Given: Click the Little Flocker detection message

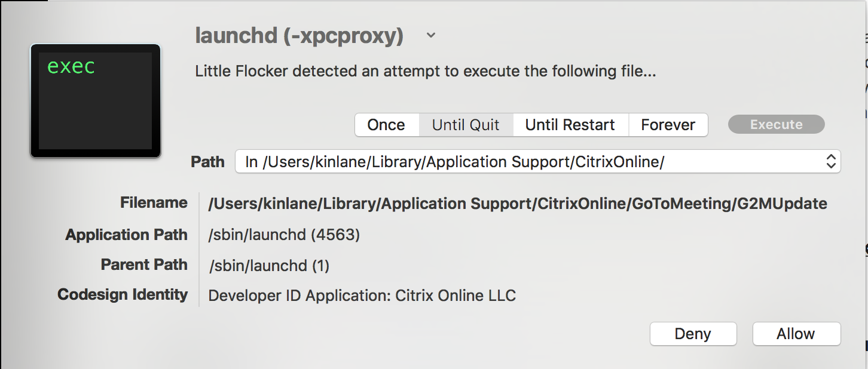Looking at the screenshot, I should (x=426, y=72).
